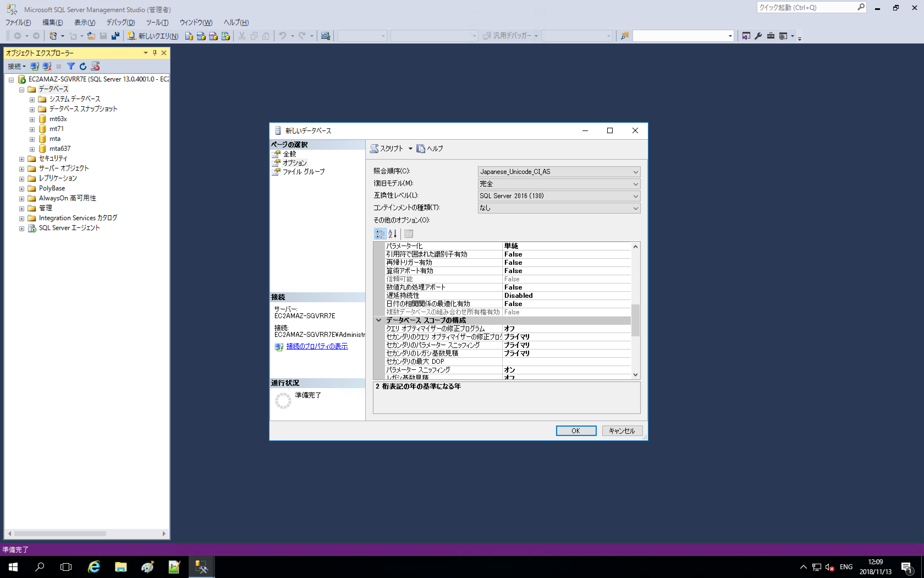The height and width of the screenshot is (578, 924).
Task: Select the オプション page
Action: coord(294,163)
